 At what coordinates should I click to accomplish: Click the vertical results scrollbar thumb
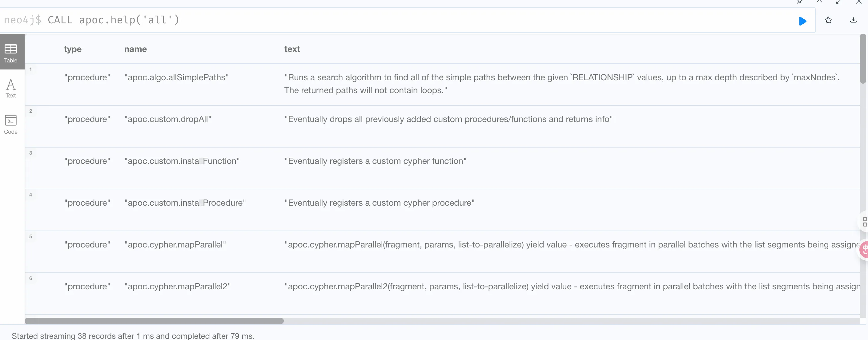863,59
